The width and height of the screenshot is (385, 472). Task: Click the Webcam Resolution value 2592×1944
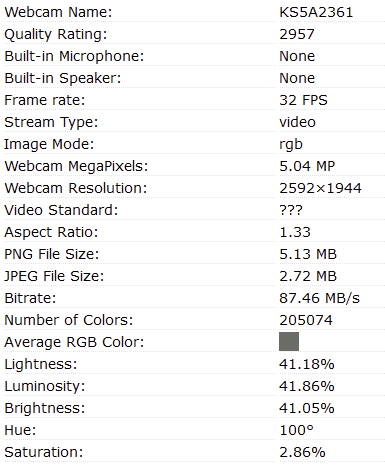[x=320, y=188]
